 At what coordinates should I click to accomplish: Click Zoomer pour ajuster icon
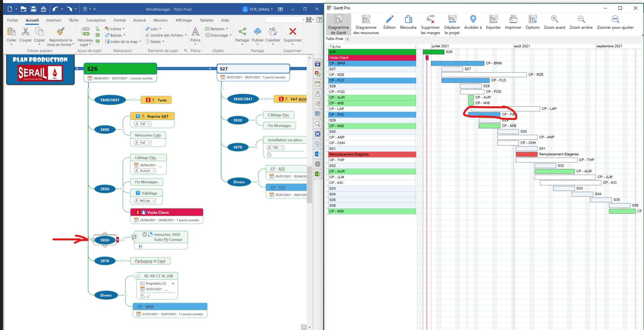click(615, 19)
